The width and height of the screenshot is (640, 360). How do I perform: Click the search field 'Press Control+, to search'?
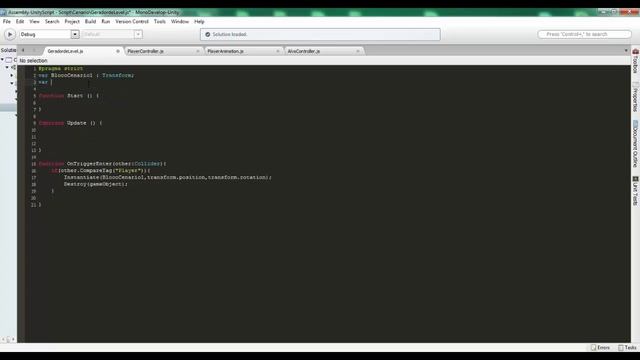pyautogui.click(x=584, y=34)
